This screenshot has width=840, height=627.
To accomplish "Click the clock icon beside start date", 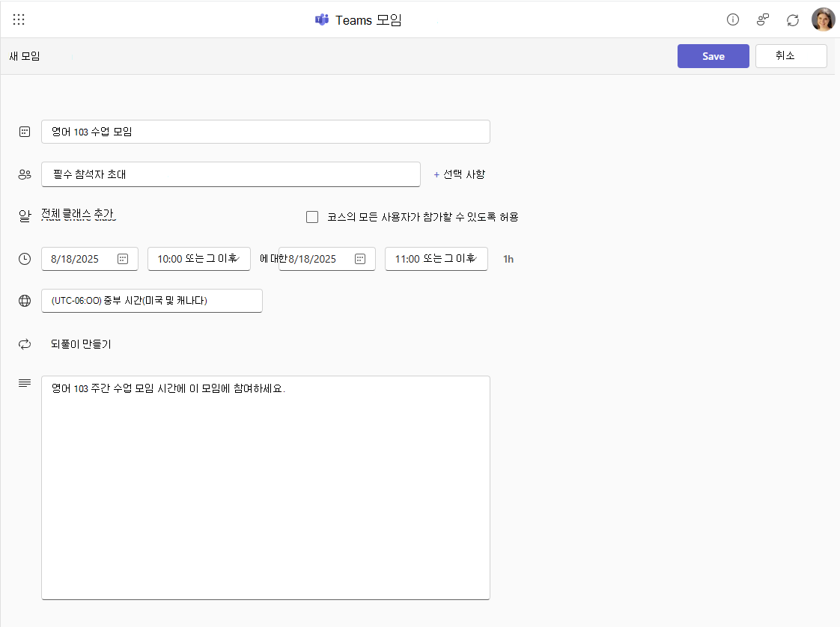I will 25,259.
